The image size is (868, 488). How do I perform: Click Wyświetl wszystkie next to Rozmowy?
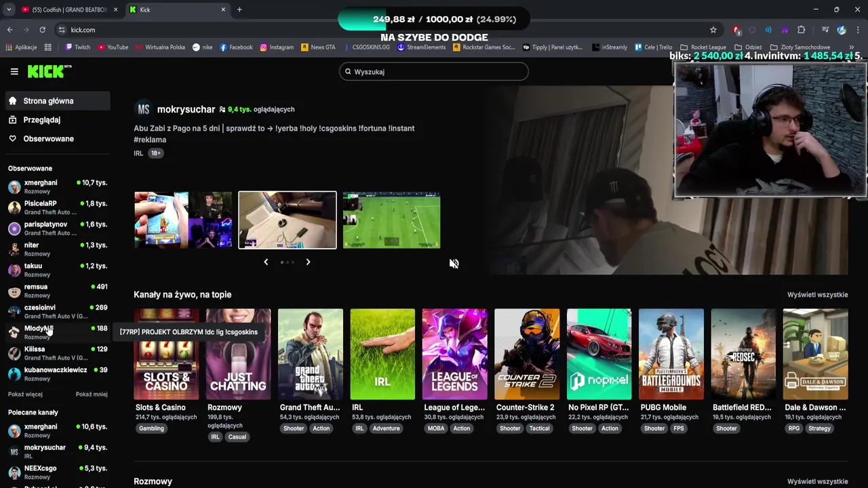[x=817, y=481]
